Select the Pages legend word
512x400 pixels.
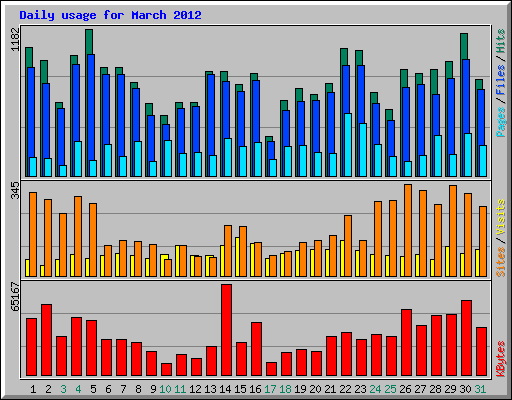[501, 122]
